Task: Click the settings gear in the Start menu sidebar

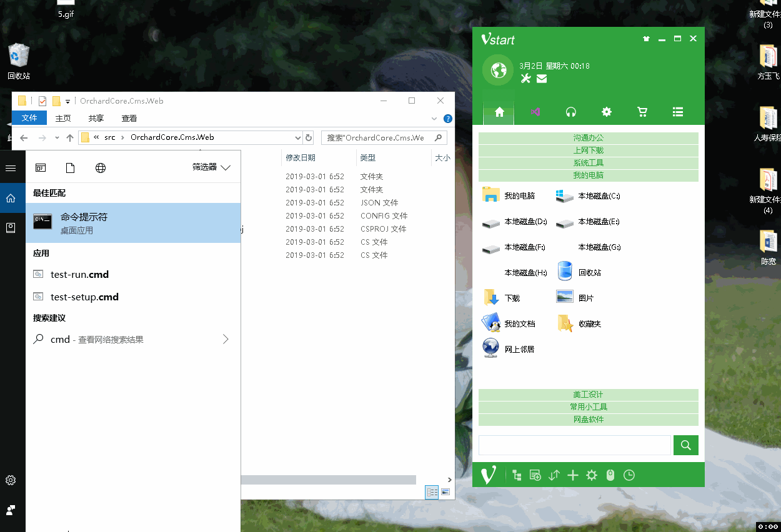Action: pos(10,480)
